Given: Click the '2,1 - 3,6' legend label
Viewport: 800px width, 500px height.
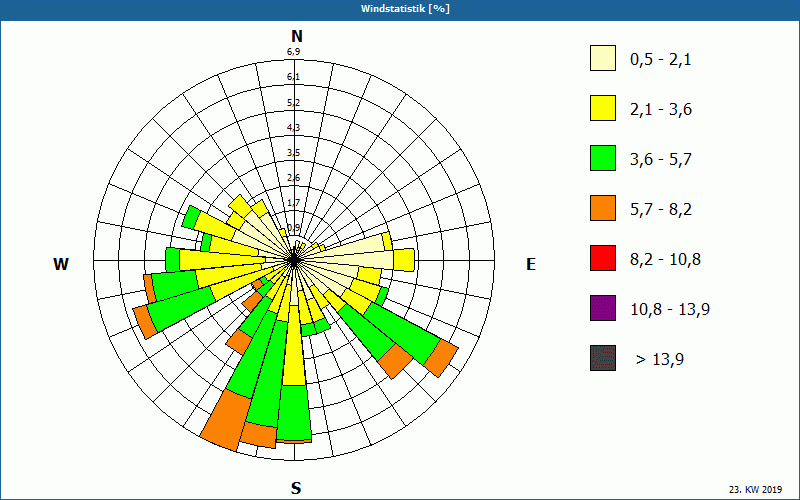Looking at the screenshot, I should coord(661,110).
